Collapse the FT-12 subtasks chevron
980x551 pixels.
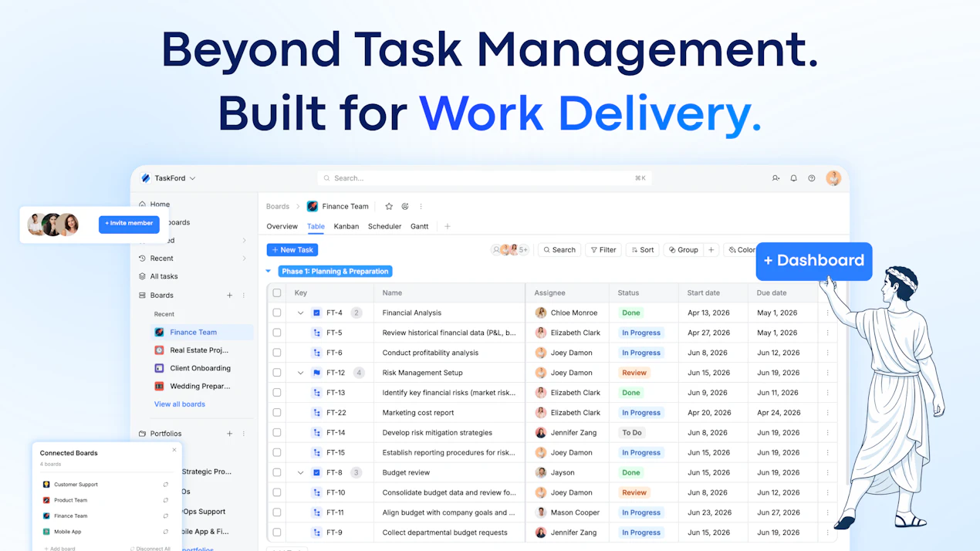(x=300, y=373)
